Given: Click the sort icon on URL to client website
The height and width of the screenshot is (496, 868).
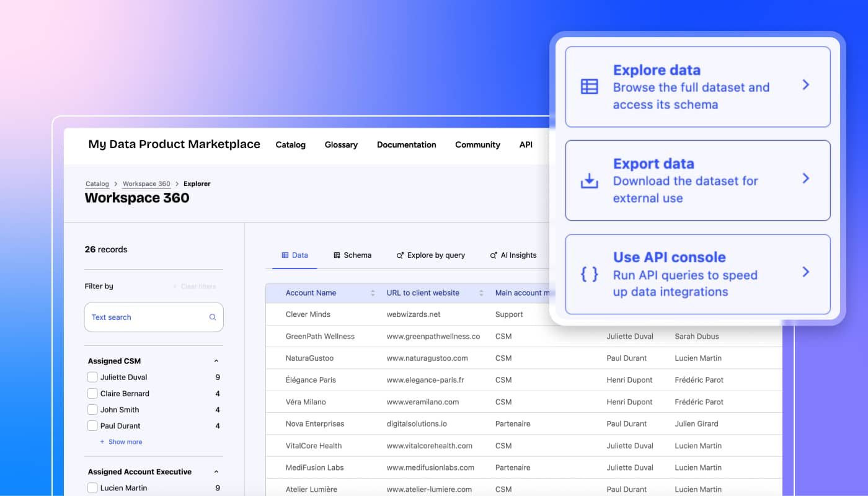Looking at the screenshot, I should point(481,293).
